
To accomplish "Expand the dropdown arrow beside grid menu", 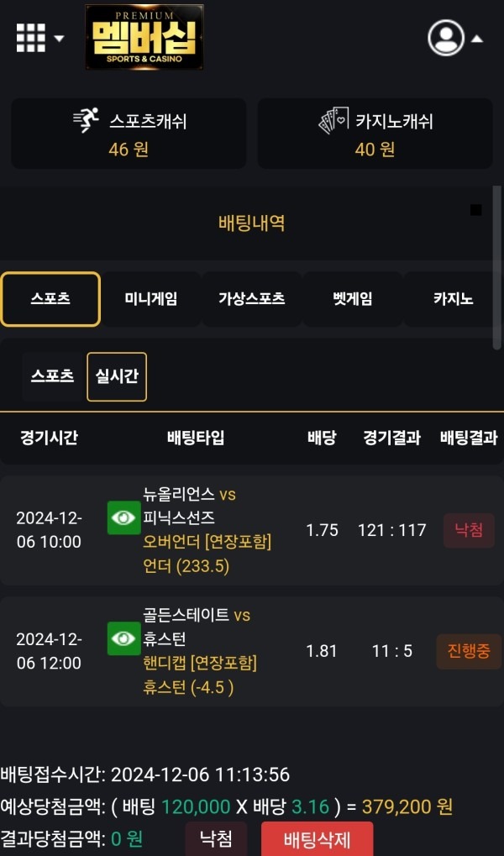I will point(57,39).
